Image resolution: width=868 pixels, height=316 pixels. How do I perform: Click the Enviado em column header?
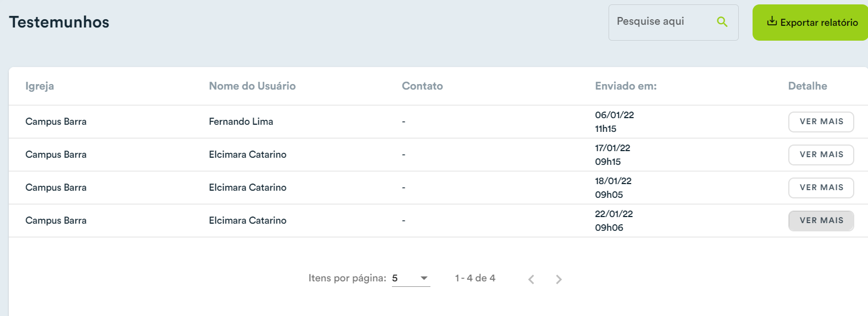point(626,86)
